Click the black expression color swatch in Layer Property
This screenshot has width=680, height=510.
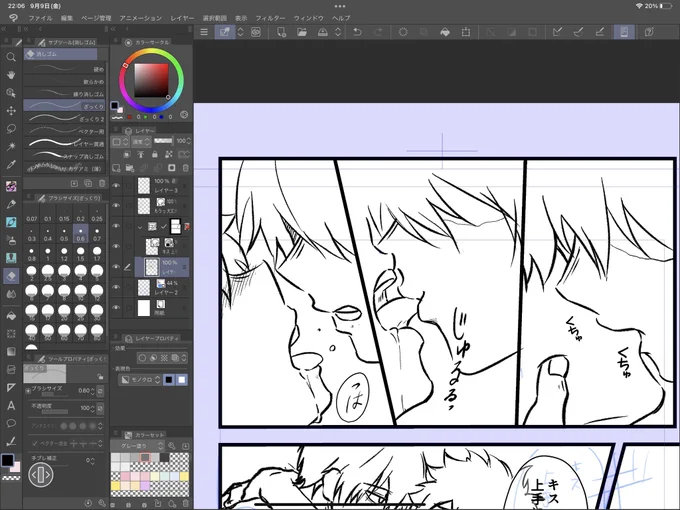pyautogui.click(x=169, y=380)
